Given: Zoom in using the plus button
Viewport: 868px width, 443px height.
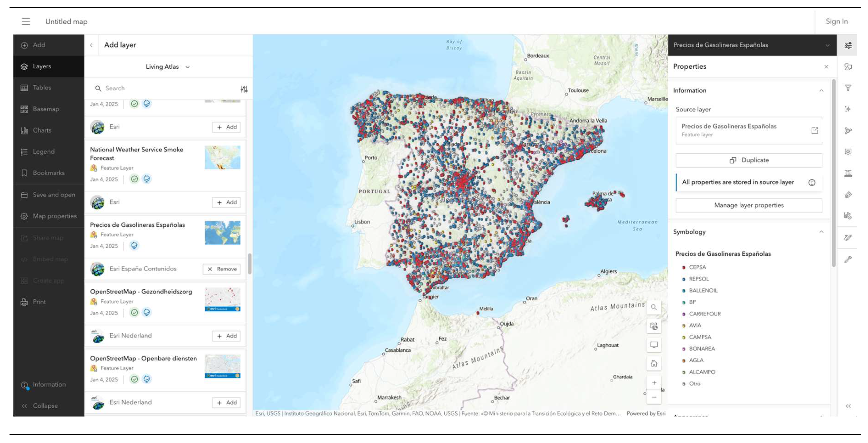Looking at the screenshot, I should (x=654, y=383).
